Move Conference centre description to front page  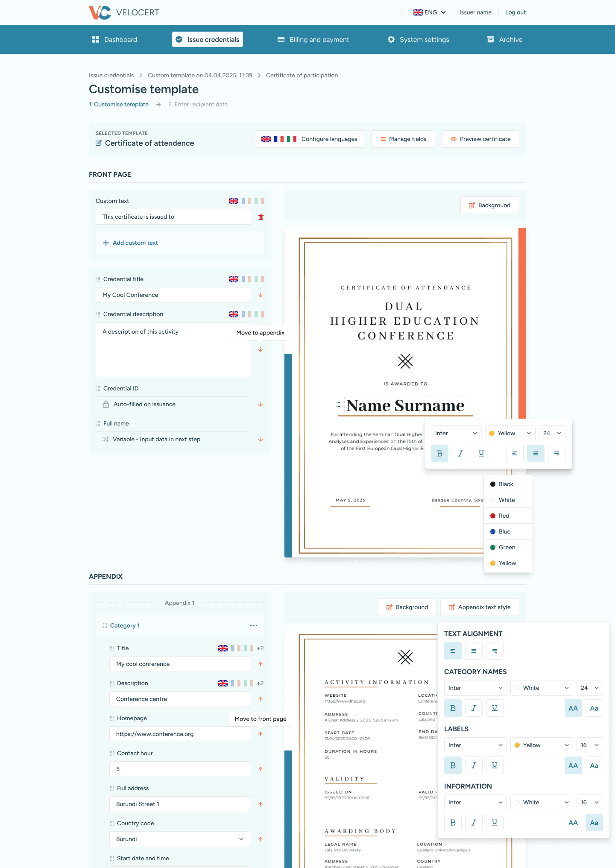click(x=261, y=699)
